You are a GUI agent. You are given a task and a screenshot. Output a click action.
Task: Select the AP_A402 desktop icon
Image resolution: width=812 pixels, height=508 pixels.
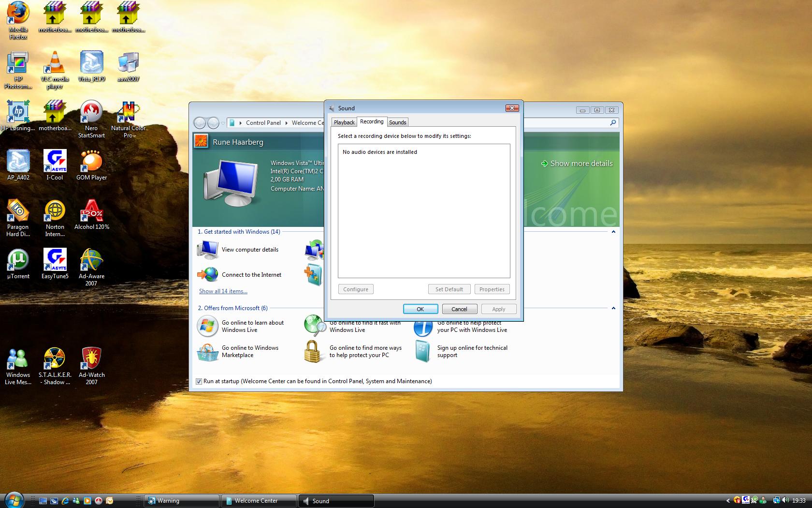pyautogui.click(x=18, y=165)
